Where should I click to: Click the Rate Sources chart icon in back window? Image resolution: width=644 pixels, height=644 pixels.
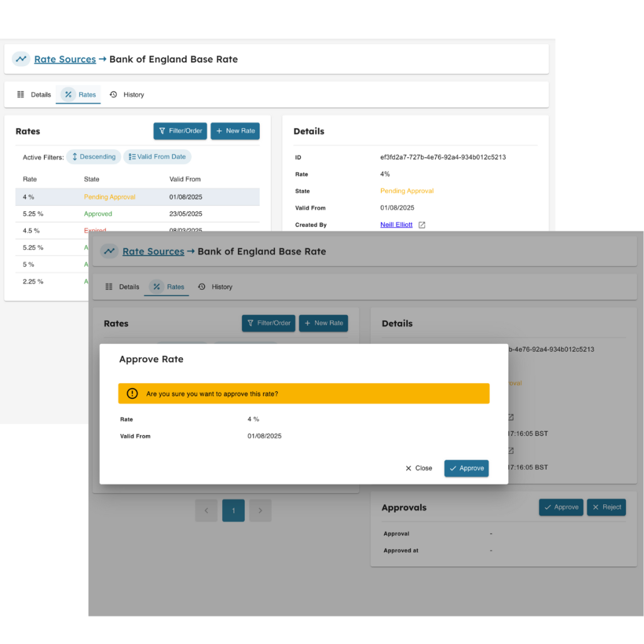pos(21,59)
